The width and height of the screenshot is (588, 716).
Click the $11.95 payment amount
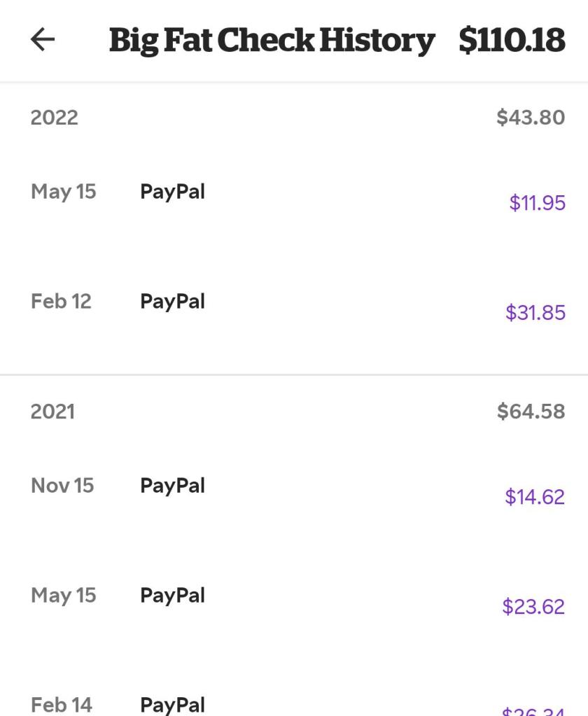[537, 203]
